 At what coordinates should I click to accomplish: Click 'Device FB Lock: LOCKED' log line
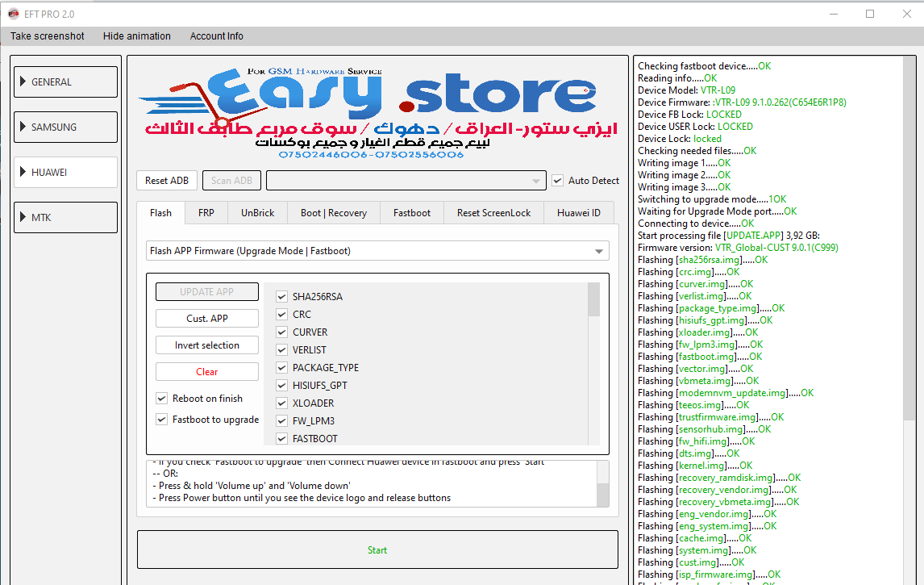pos(689,115)
